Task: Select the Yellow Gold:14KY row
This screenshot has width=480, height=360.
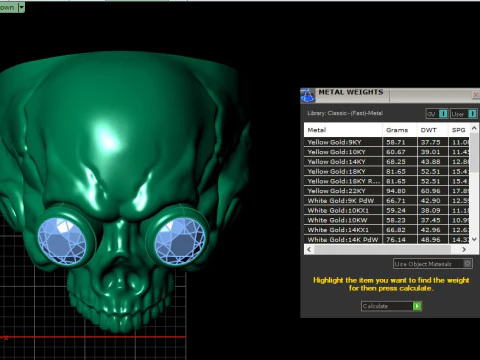Action: point(387,161)
